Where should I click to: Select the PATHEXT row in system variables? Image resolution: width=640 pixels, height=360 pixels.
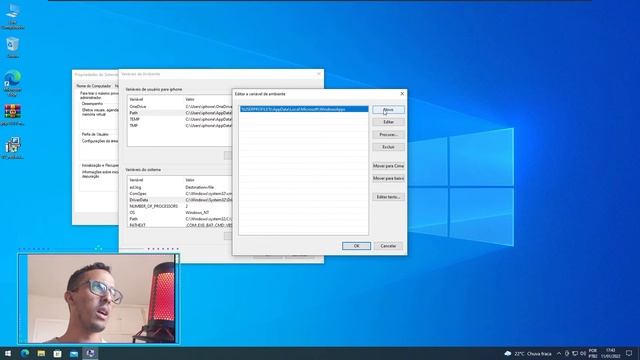(x=180, y=225)
